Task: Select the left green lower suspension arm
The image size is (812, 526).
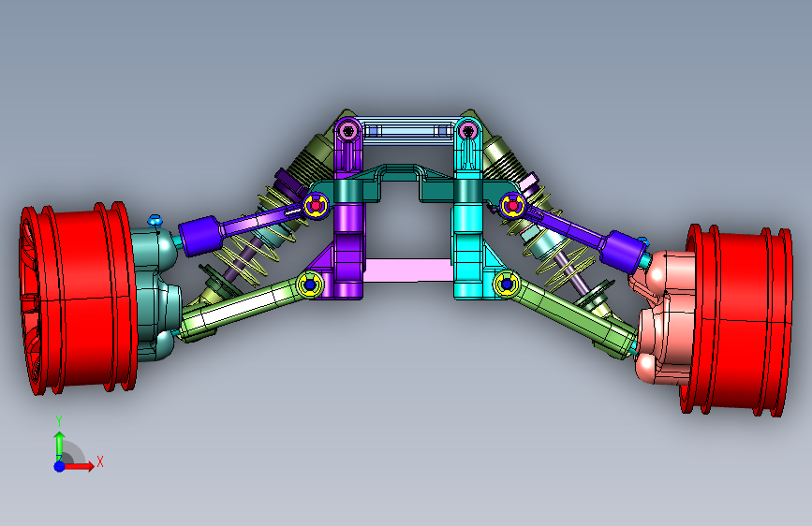Action: pyautogui.click(x=244, y=309)
